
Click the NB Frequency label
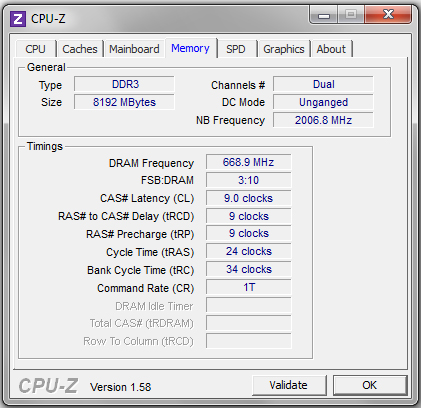tap(230, 120)
